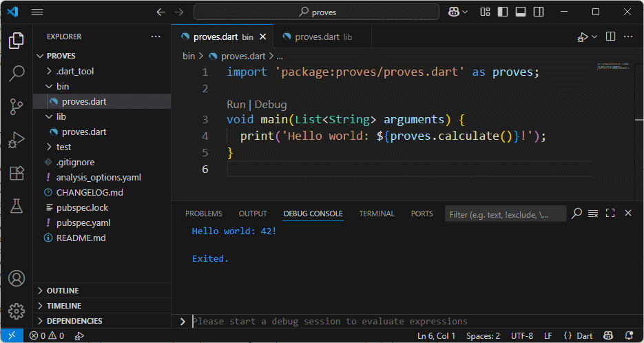Open the Run and Debug view

[17, 140]
